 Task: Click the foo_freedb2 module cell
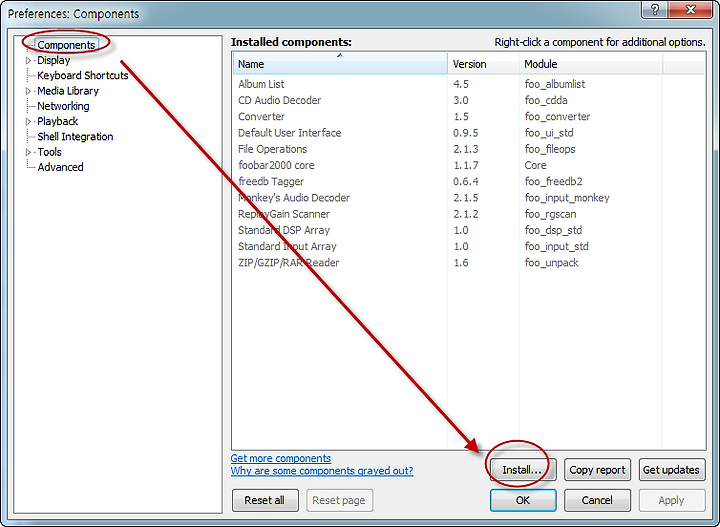(x=554, y=182)
